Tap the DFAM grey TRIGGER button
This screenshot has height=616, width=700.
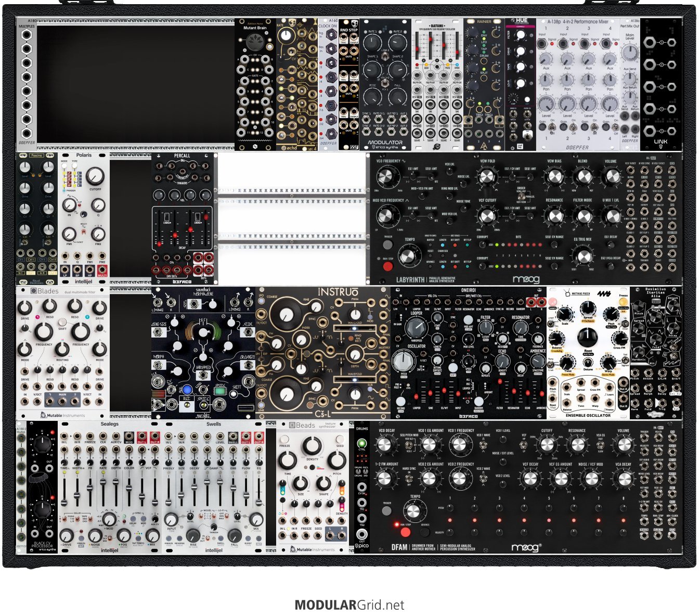tap(386, 511)
